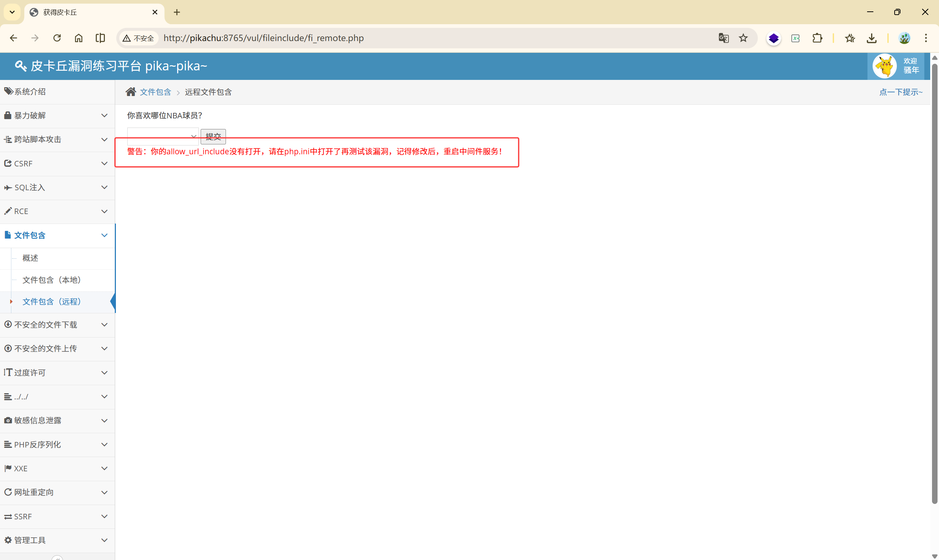Click the browser reload icon
Image resolution: width=939 pixels, height=560 pixels.
click(x=57, y=38)
